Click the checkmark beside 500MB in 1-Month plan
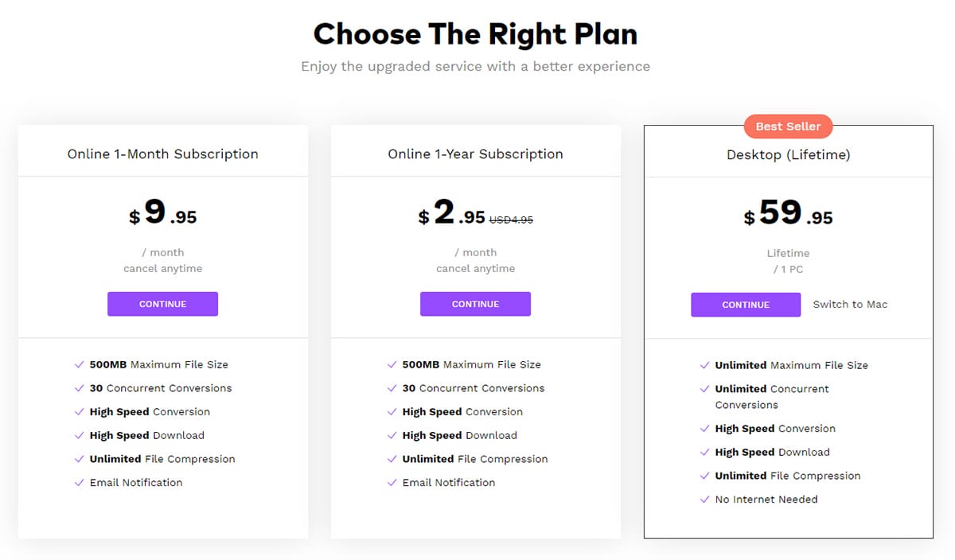Viewport: 955px width, 560px height. [79, 365]
